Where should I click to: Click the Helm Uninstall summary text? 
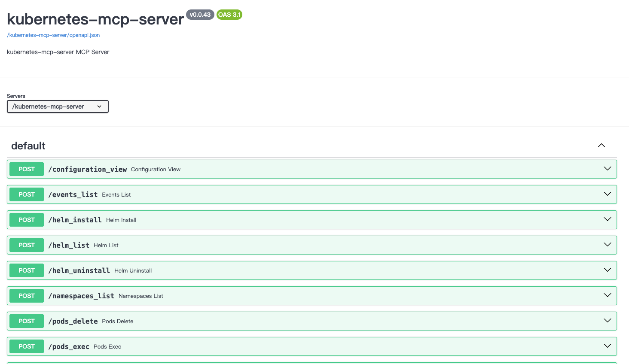pyautogui.click(x=133, y=271)
